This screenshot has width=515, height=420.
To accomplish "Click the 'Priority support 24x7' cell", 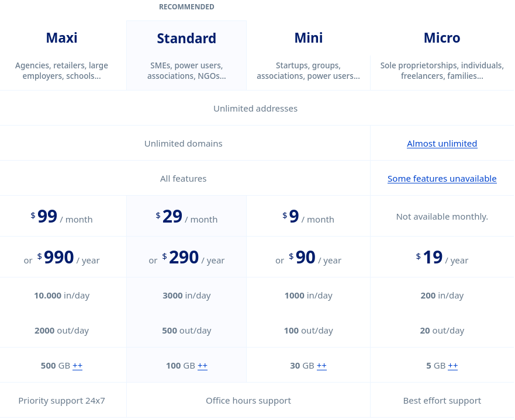I will pyautogui.click(x=61, y=400).
